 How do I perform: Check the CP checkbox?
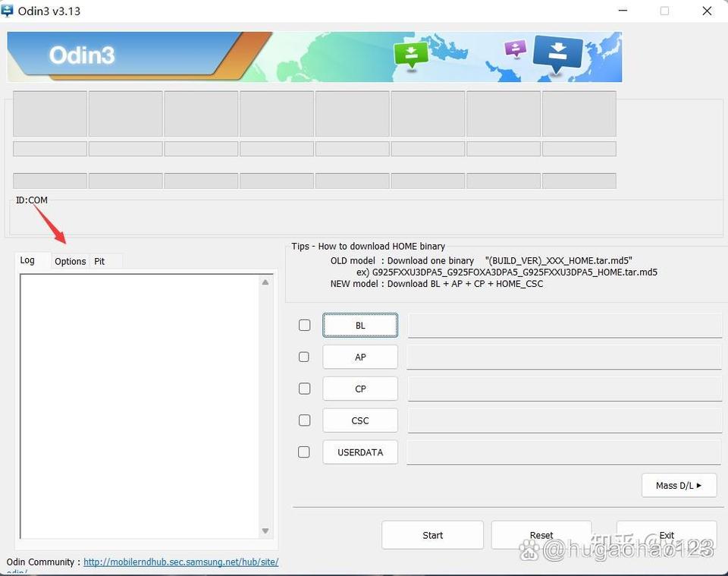304,389
